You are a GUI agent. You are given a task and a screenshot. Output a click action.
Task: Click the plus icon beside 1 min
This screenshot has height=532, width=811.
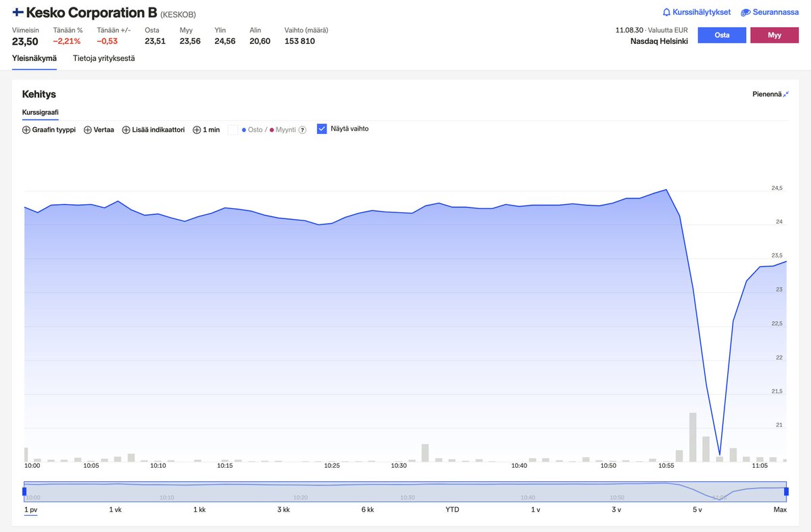pyautogui.click(x=197, y=130)
